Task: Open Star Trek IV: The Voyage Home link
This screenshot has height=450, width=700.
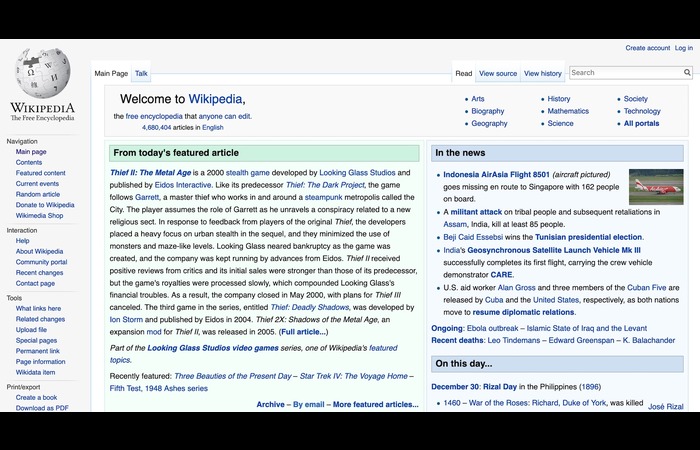Action: 354,376
